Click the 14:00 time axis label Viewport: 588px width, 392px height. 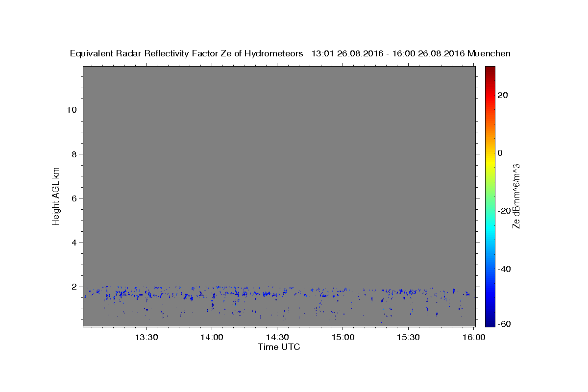(x=212, y=337)
